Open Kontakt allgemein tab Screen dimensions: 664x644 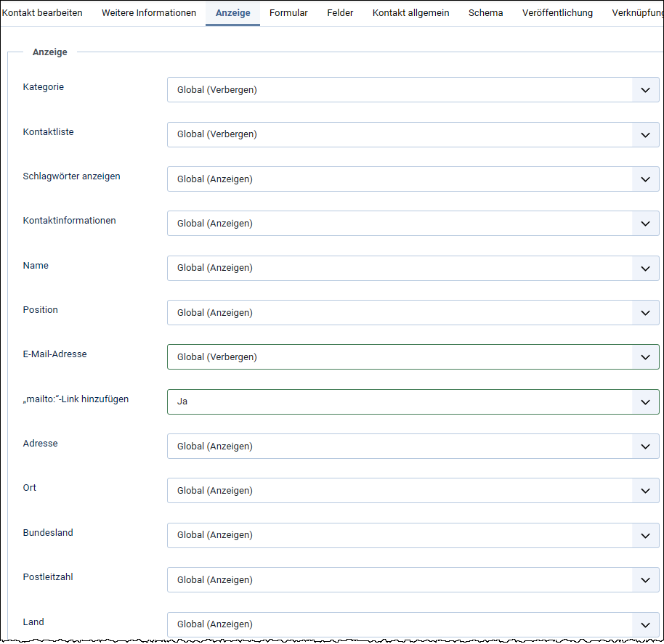410,13
